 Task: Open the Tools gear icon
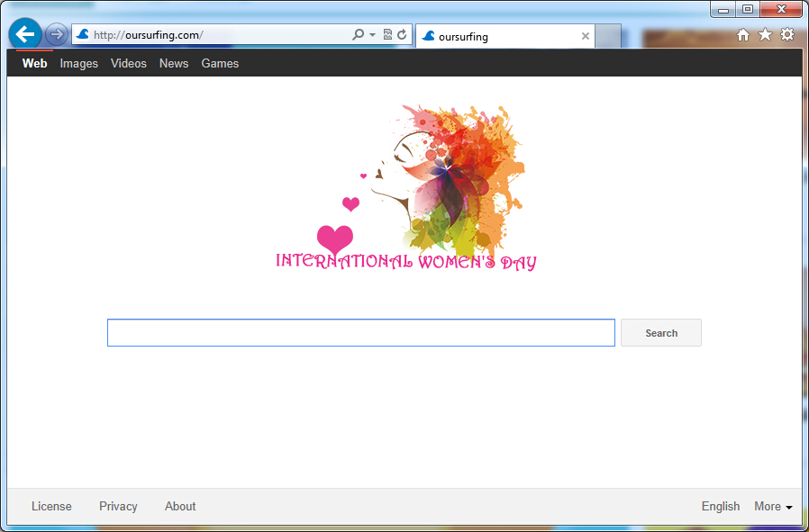pos(787,34)
